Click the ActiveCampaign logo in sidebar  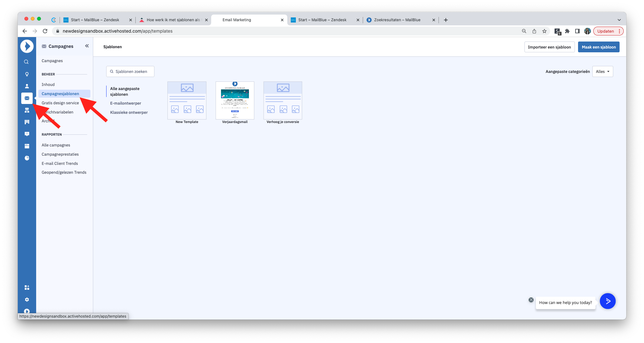pos(27,46)
